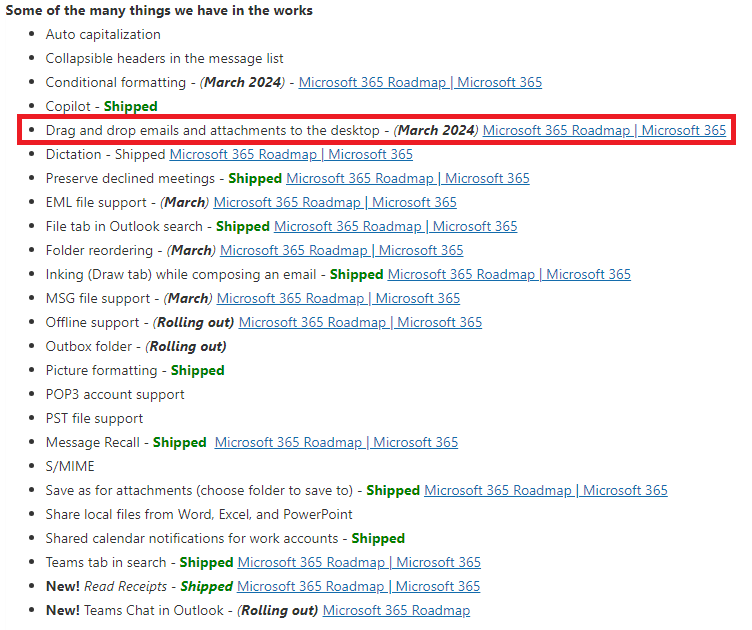752x630 pixels.
Task: Click '(March 2024)' beside Conditional formatting
Action: [242, 82]
